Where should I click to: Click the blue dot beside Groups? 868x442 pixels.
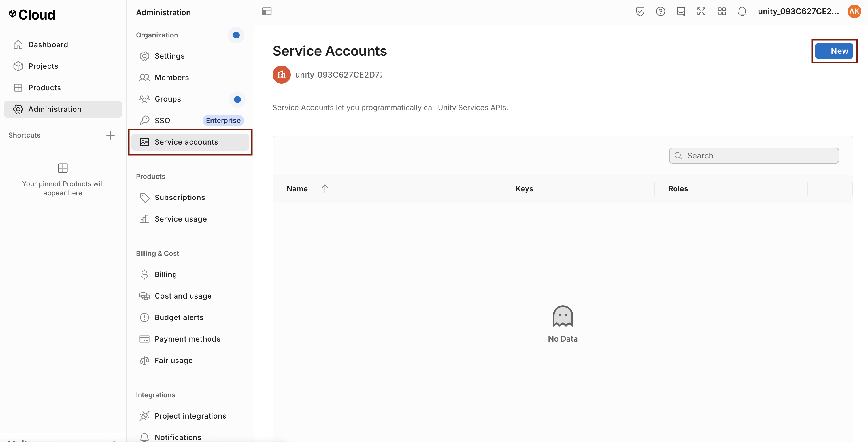point(237,99)
